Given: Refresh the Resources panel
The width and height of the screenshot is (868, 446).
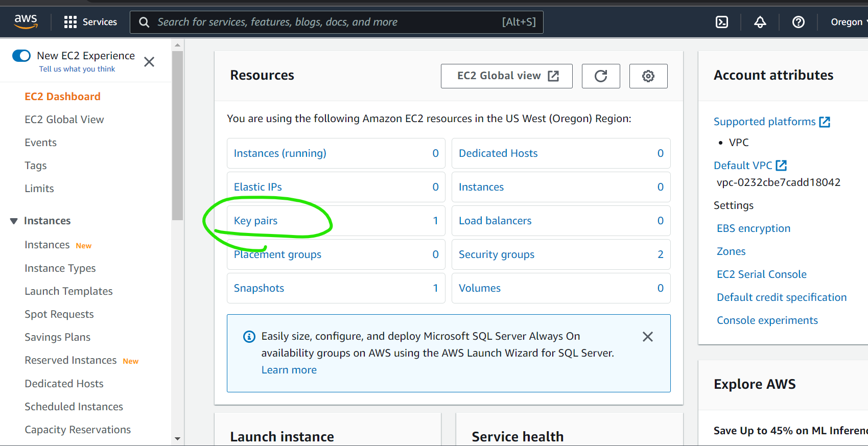Looking at the screenshot, I should [x=601, y=76].
